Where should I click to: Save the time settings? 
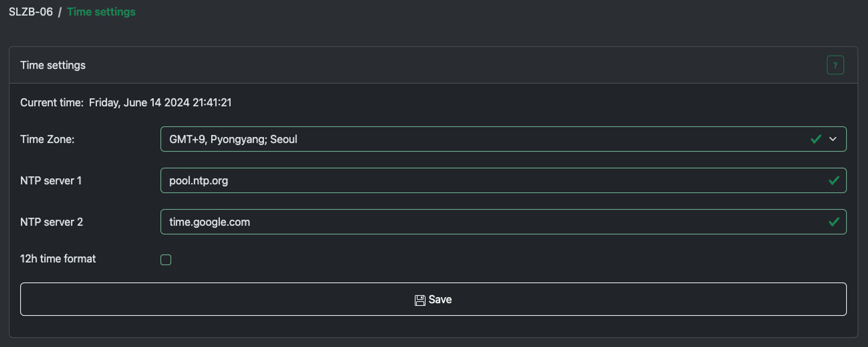coord(433,299)
